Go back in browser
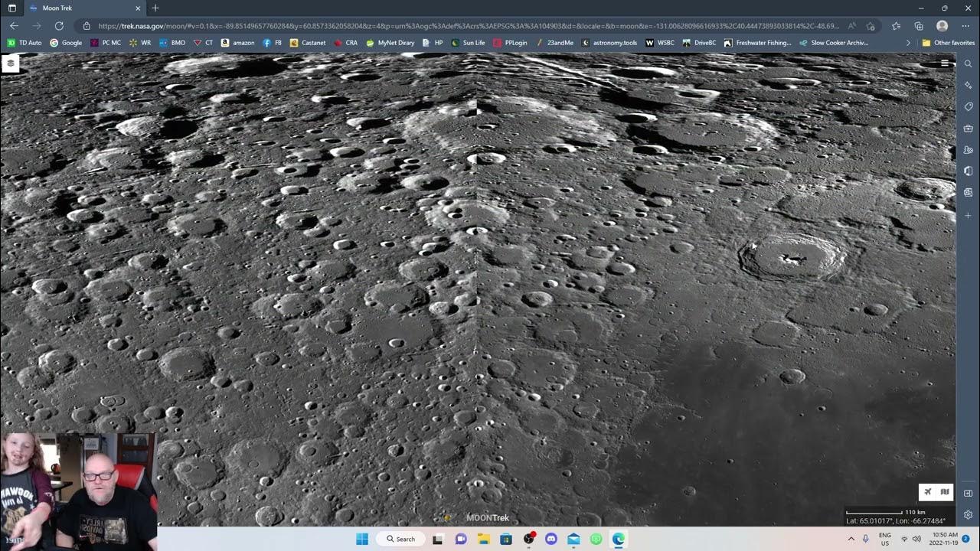This screenshot has height=551, width=980. pyautogui.click(x=14, y=25)
